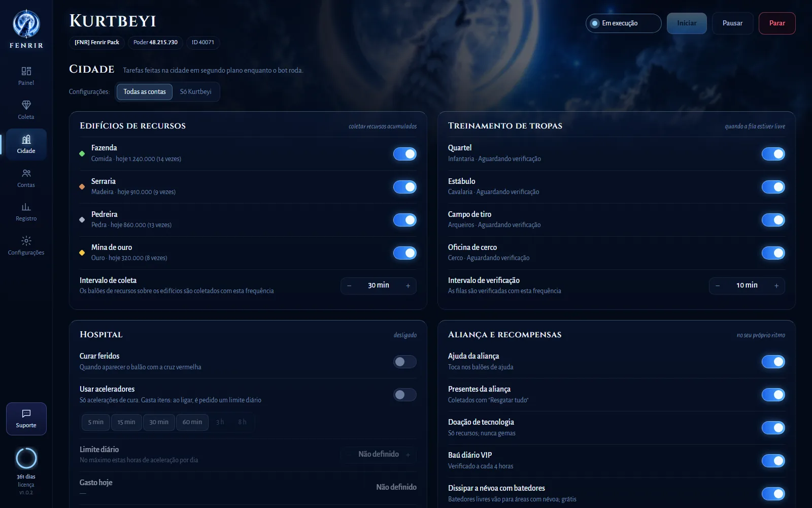
Task: Open the Painel dashboard icon
Action: click(26, 71)
